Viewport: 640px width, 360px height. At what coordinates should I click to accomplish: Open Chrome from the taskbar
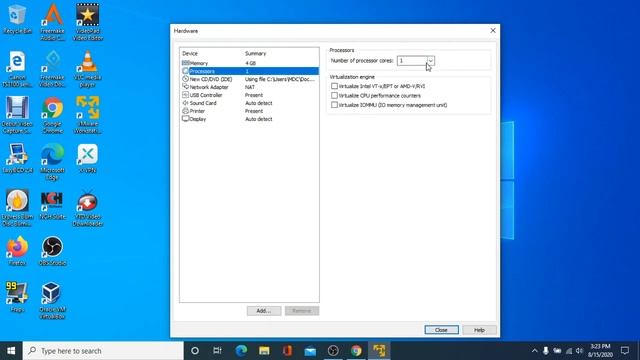click(x=356, y=351)
